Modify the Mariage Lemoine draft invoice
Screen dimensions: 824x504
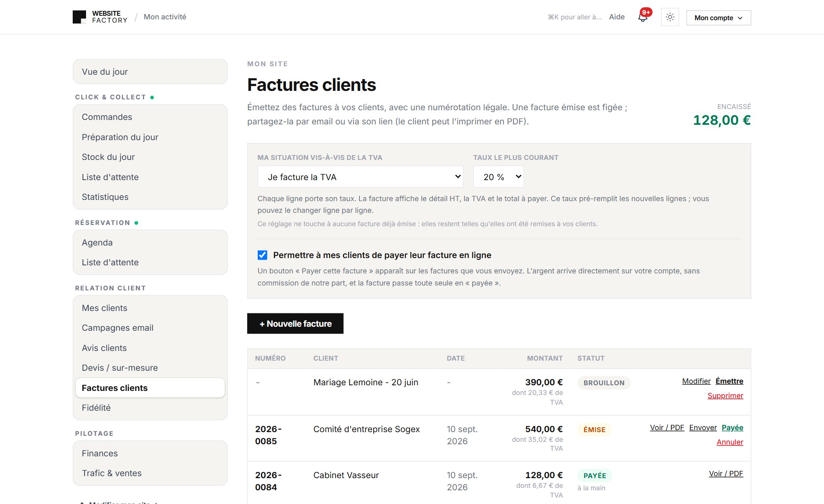pyautogui.click(x=696, y=381)
